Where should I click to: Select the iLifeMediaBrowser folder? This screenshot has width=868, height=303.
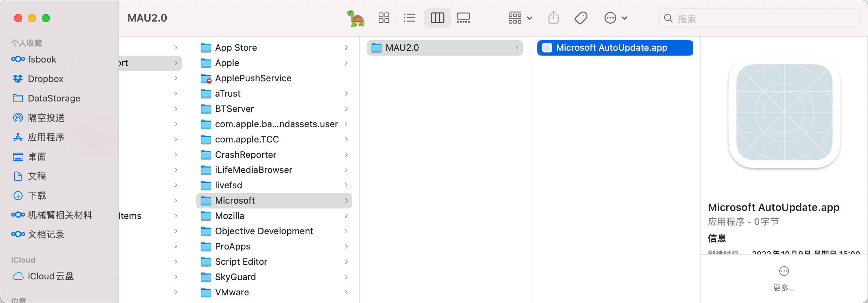(274, 170)
